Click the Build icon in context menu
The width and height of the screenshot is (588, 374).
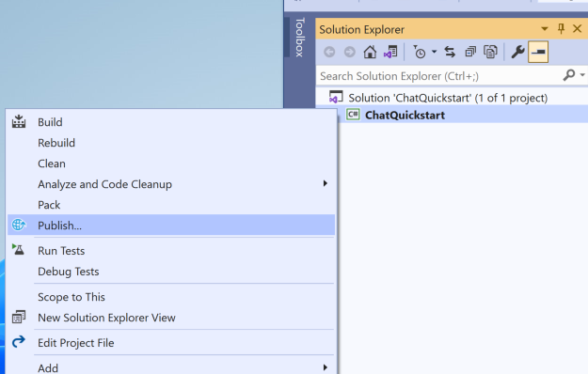[19, 121]
